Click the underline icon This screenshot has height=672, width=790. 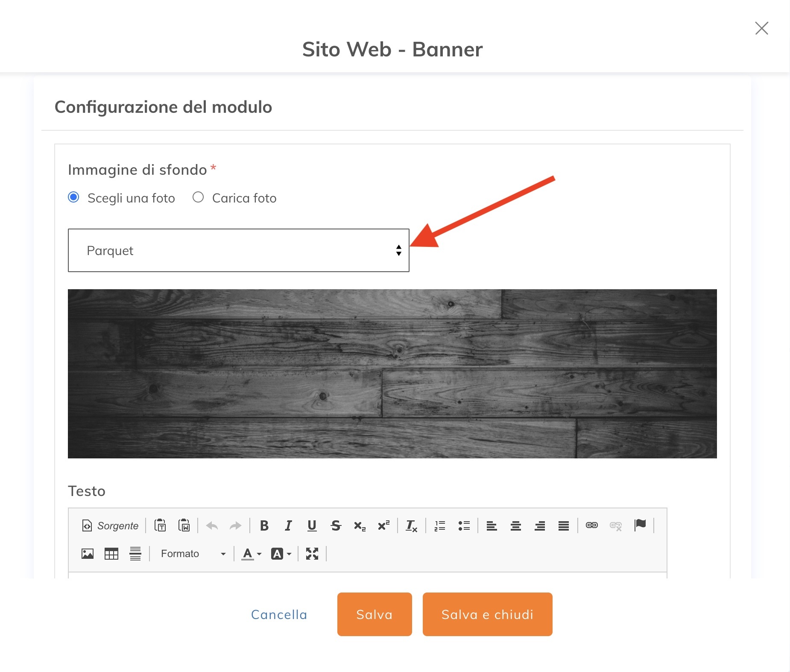pyautogui.click(x=312, y=525)
